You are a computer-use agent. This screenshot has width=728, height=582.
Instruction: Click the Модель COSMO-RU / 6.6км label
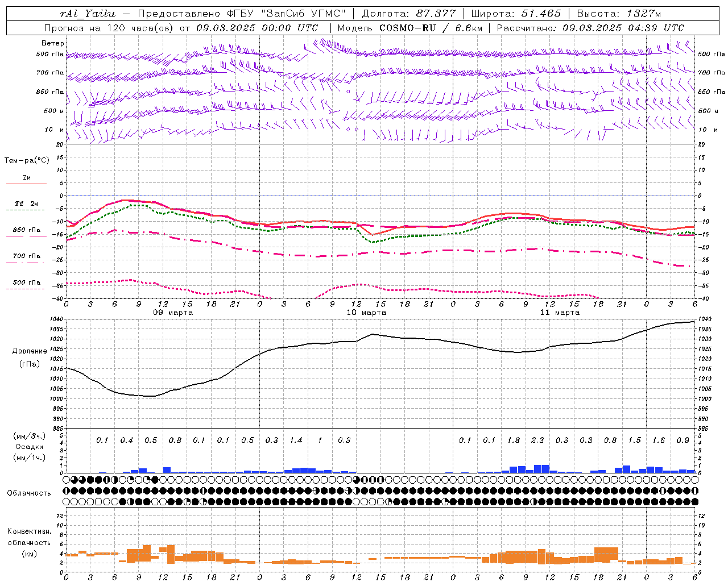[409, 28]
